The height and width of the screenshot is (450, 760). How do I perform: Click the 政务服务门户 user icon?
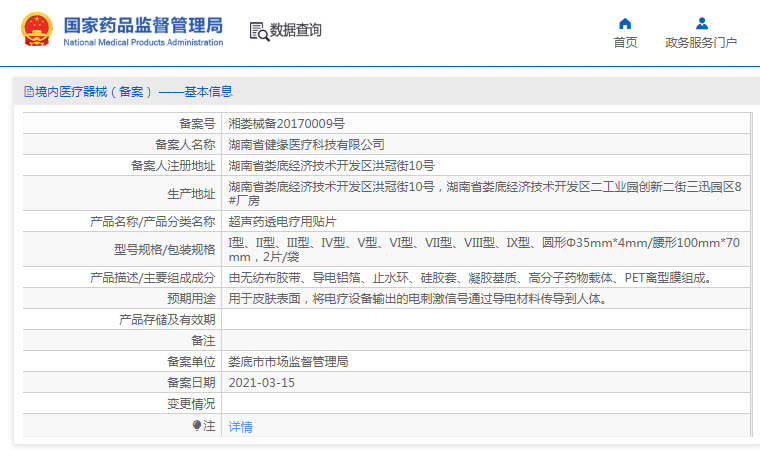point(701,23)
